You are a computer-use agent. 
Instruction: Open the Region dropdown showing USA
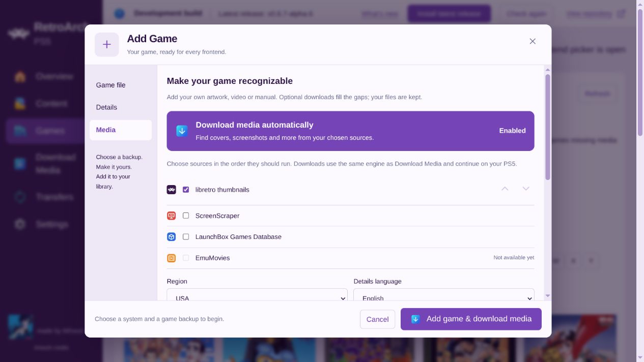(257, 295)
